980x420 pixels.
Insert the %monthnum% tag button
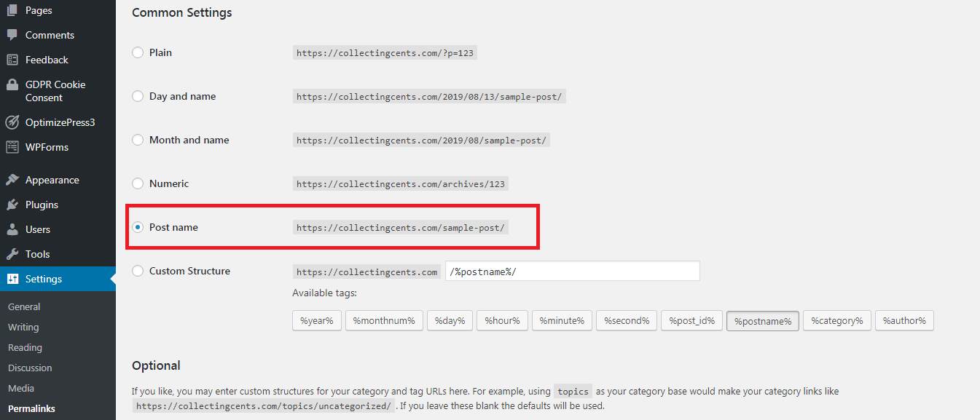click(x=384, y=320)
